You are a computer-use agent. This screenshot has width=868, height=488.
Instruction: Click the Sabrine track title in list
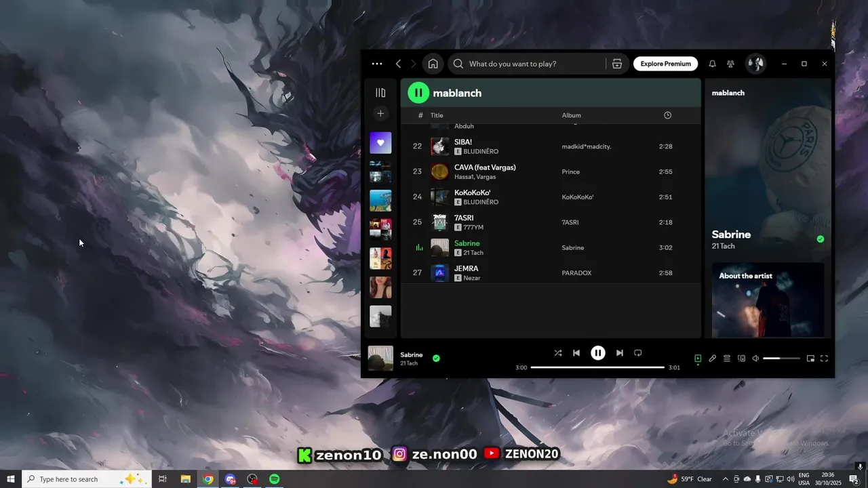tap(467, 243)
